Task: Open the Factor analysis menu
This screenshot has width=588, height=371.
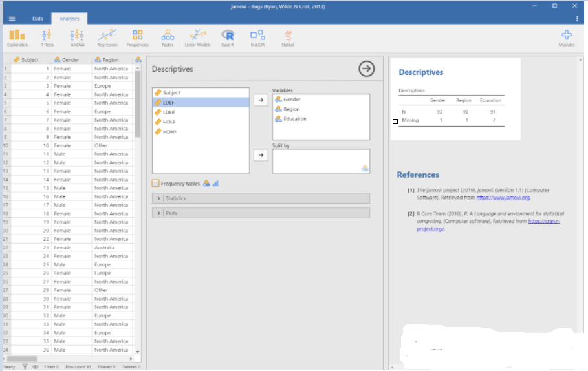Action: [168, 37]
